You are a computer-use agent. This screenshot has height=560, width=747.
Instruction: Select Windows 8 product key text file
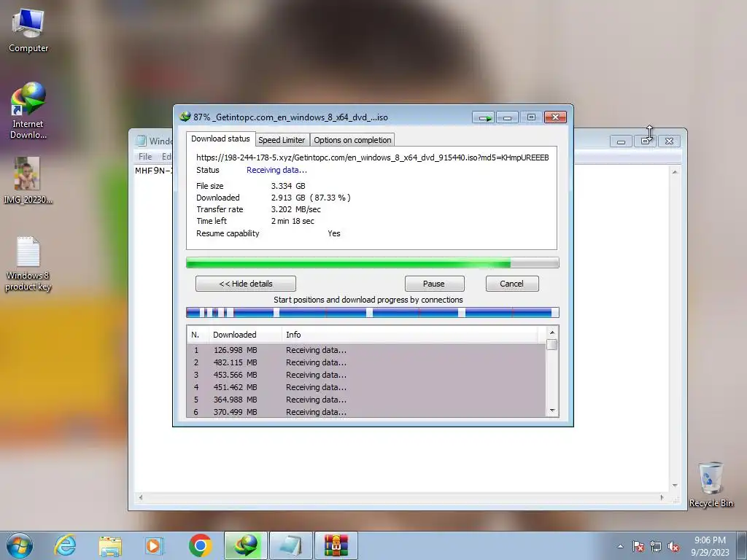[28, 264]
